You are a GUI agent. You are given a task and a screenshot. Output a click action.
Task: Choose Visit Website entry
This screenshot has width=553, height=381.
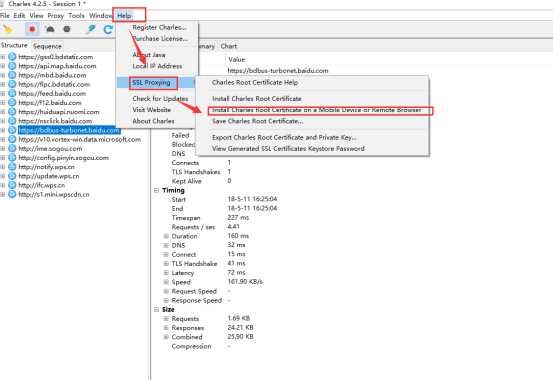pyautogui.click(x=152, y=110)
